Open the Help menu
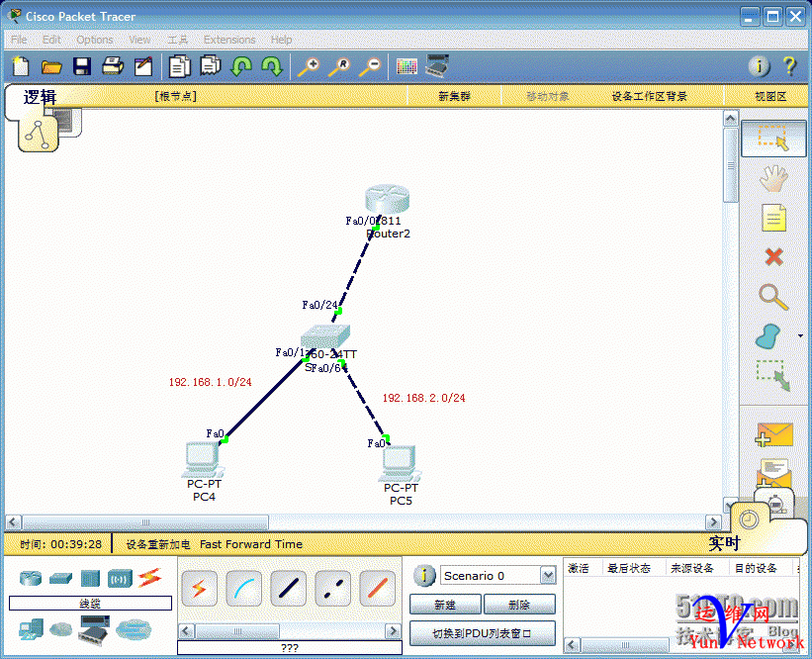This screenshot has width=812, height=659. (x=281, y=40)
